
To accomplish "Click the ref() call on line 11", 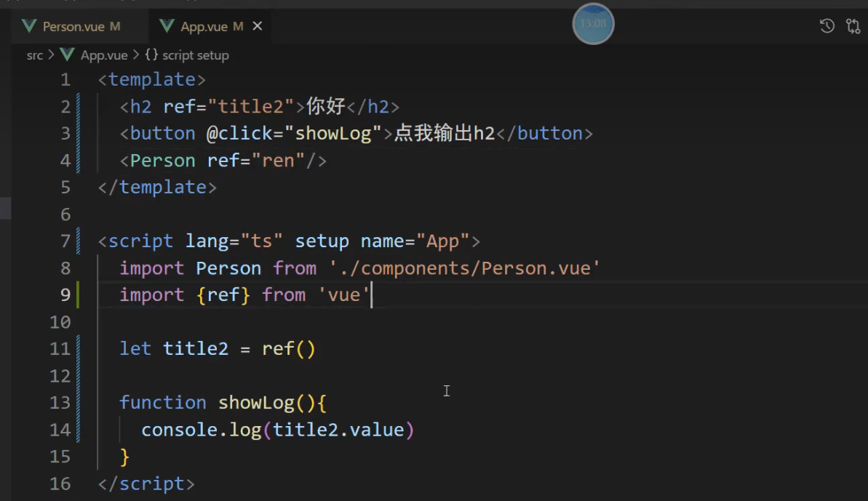I will [x=288, y=348].
